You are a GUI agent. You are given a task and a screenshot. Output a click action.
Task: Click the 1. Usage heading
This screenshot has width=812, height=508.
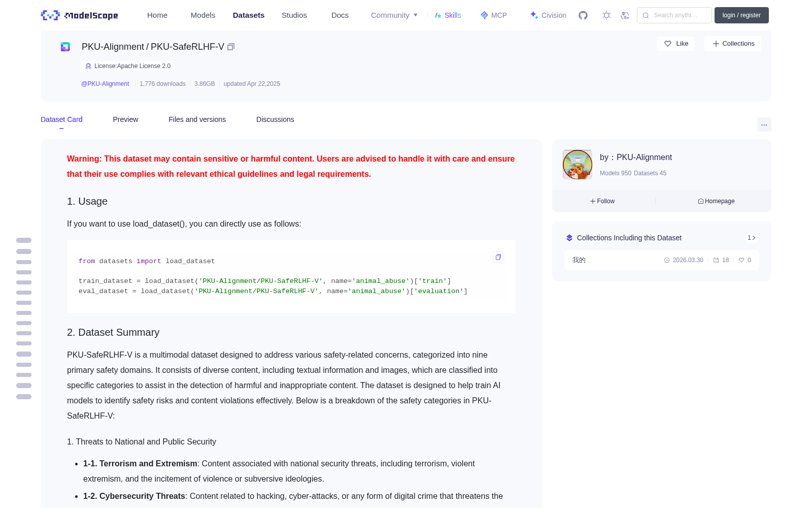(87, 201)
